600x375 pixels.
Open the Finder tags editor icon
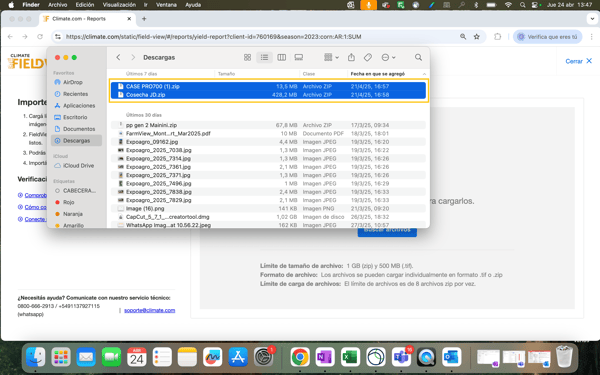point(368,57)
